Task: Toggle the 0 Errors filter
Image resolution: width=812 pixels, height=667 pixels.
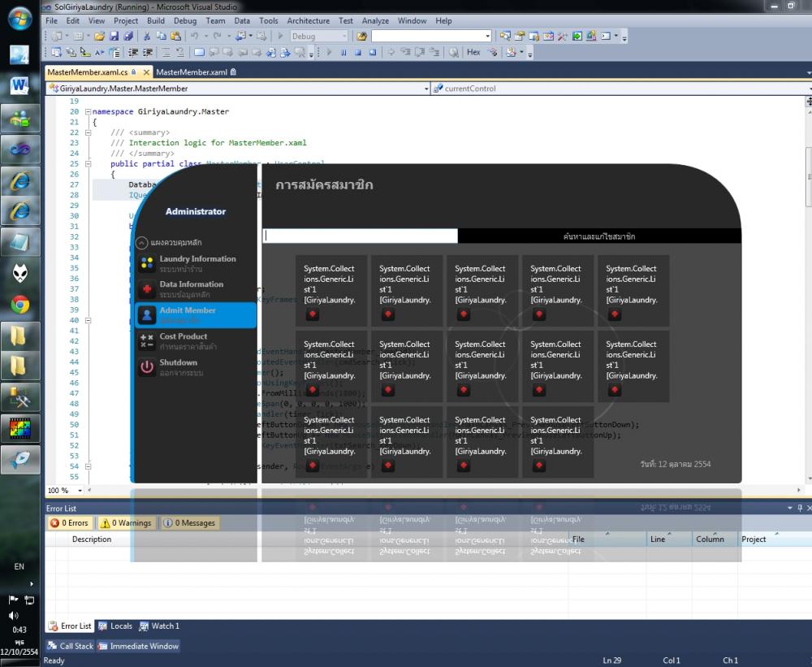Action: click(70, 523)
